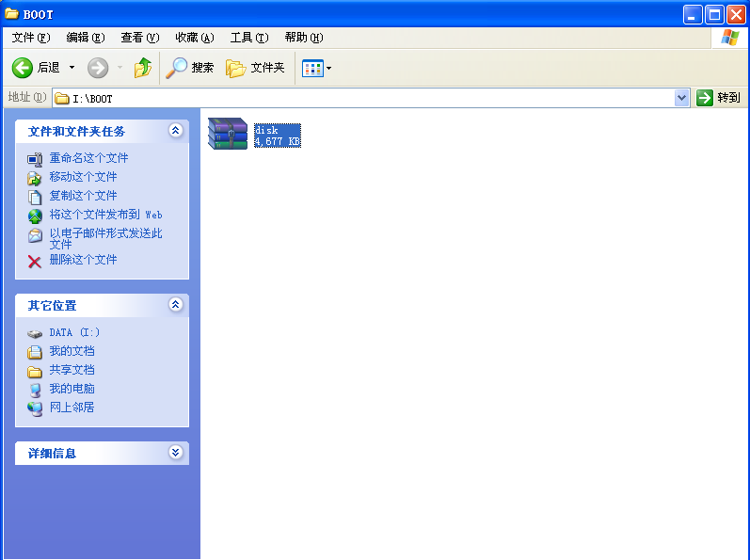Click 重命名这个文件 link

[x=89, y=158]
